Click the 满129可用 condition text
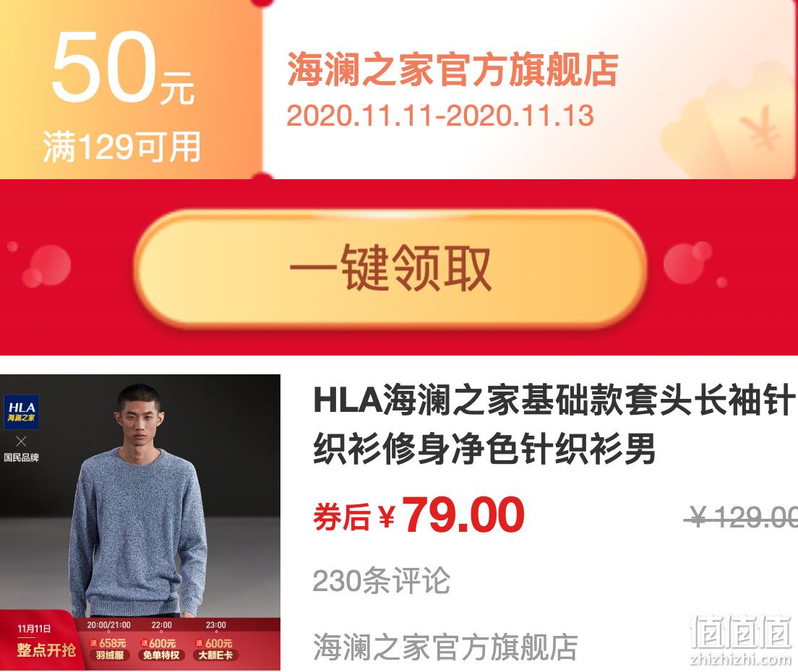The width and height of the screenshot is (798, 672). 121,147
